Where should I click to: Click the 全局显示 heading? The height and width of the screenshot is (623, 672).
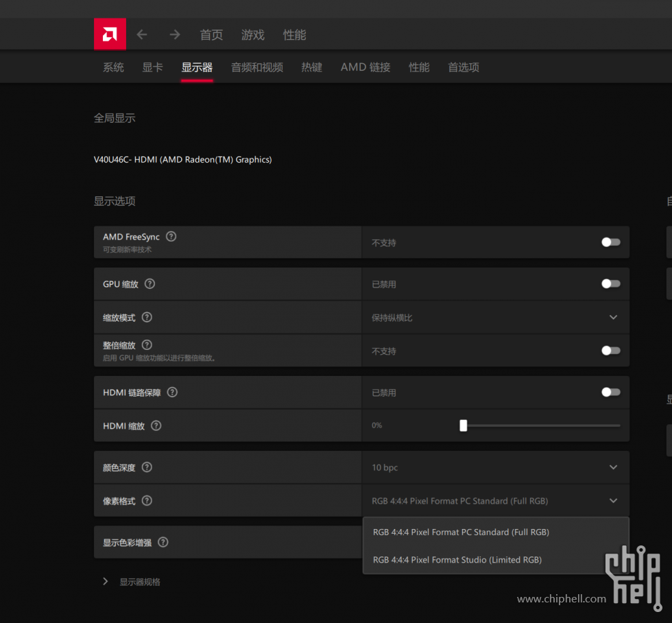115,118
